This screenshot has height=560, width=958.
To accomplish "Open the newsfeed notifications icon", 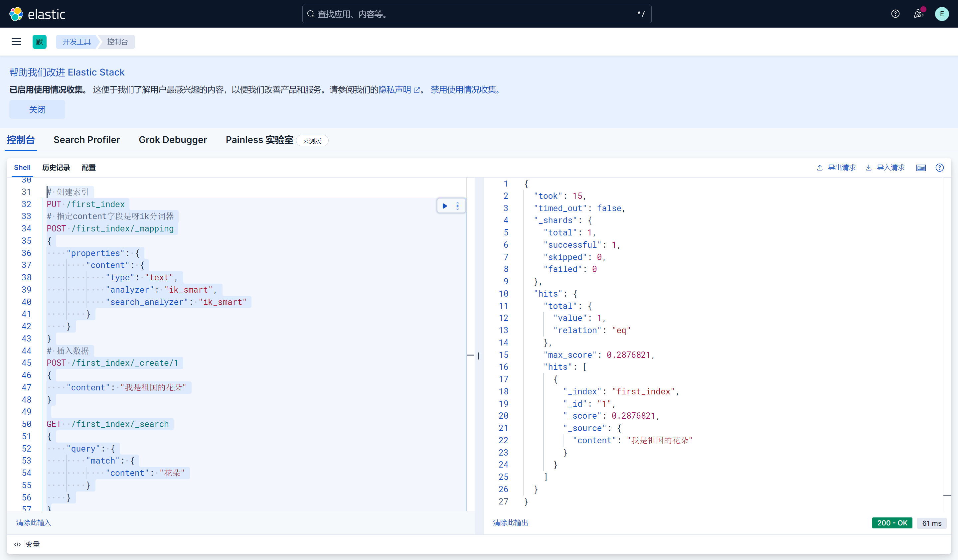I will (x=918, y=14).
